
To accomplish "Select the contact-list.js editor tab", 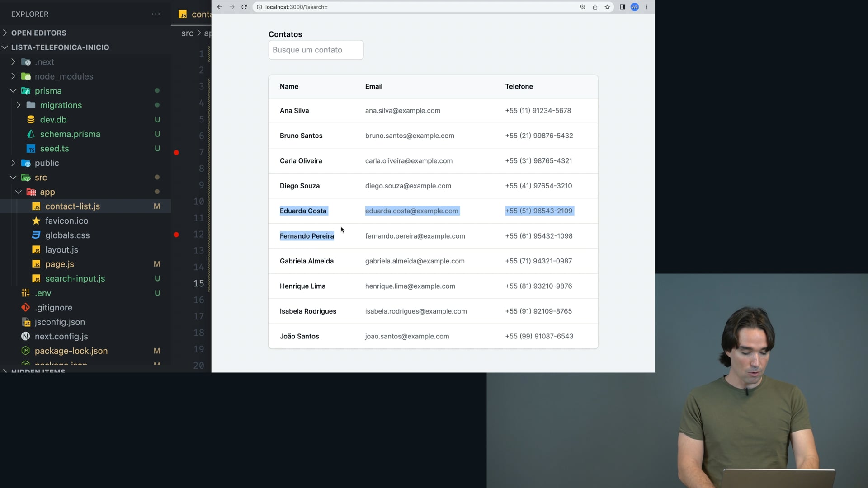I will (194, 14).
